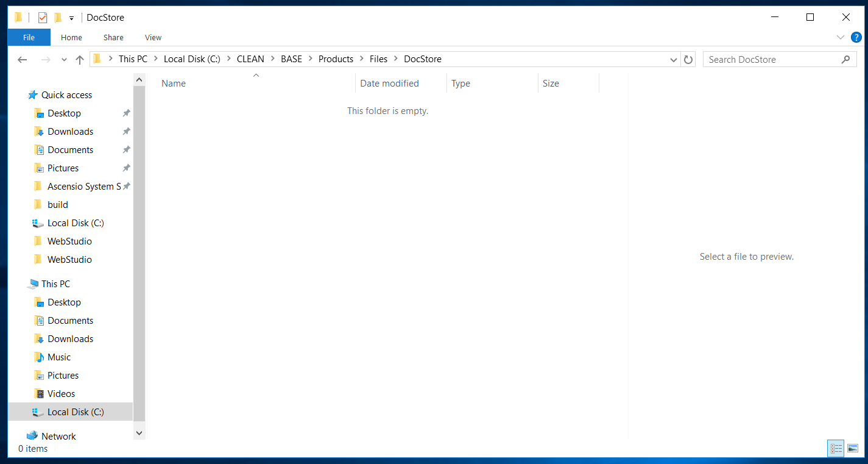Viewport: 868px width, 464px height.
Task: Select Local Disk (C:) under This PC
Action: pos(70,412)
